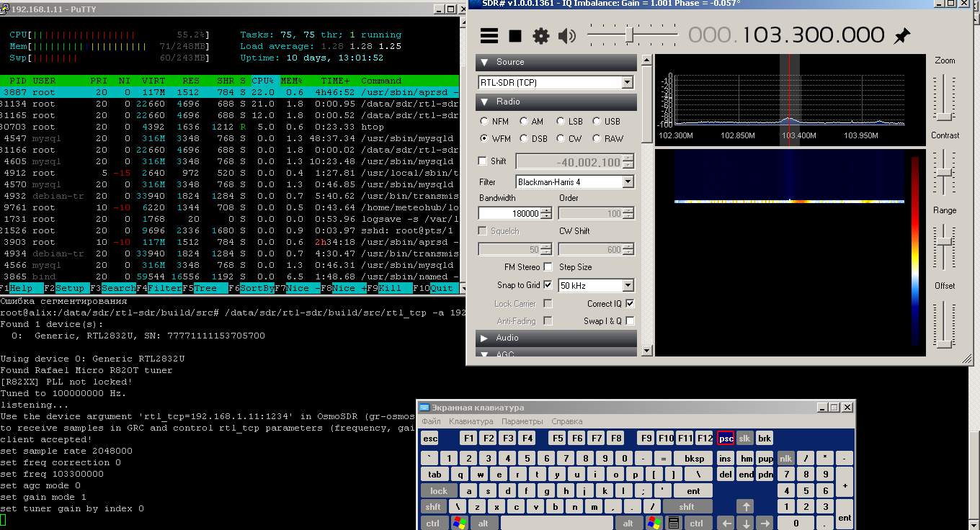Screen dimensions: 980x530
Task: Click the on-screen keyboard title bar icon
Action: tap(425, 408)
